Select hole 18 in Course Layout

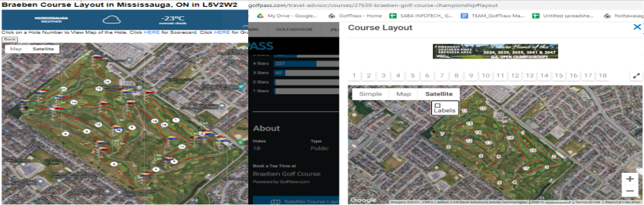[x=602, y=75]
